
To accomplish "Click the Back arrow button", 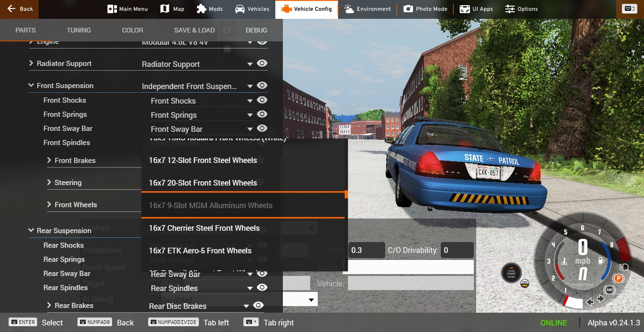I will point(19,9).
